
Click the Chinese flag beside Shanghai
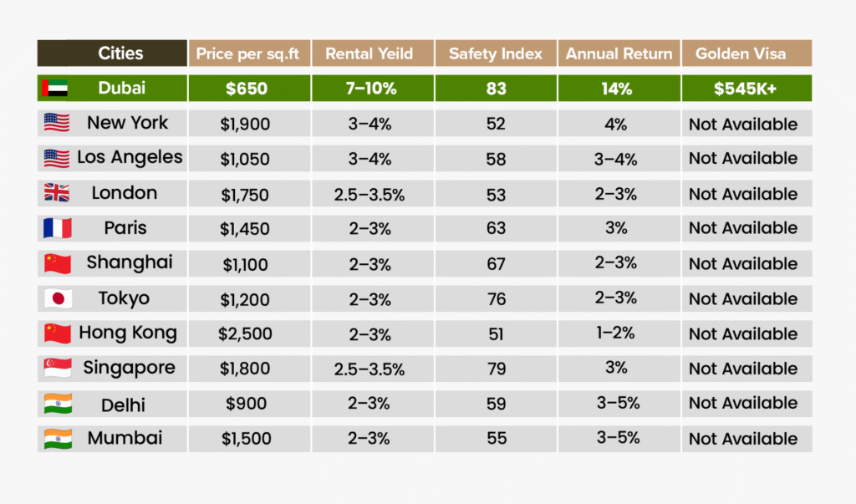pos(58,263)
